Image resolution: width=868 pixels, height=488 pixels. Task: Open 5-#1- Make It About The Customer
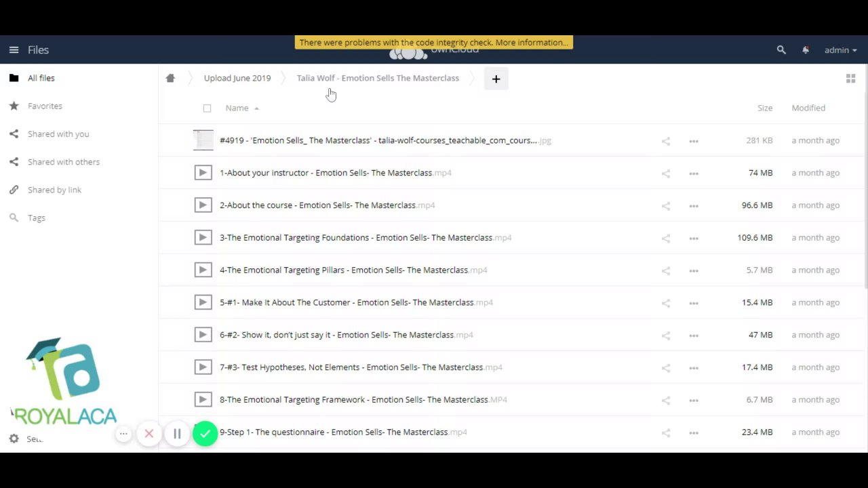click(x=356, y=302)
